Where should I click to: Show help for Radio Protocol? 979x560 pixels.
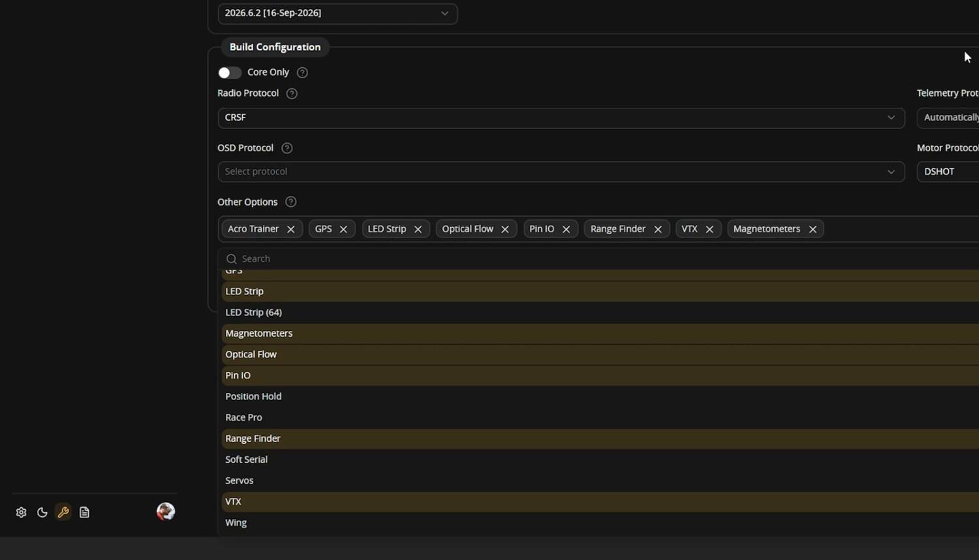point(292,93)
